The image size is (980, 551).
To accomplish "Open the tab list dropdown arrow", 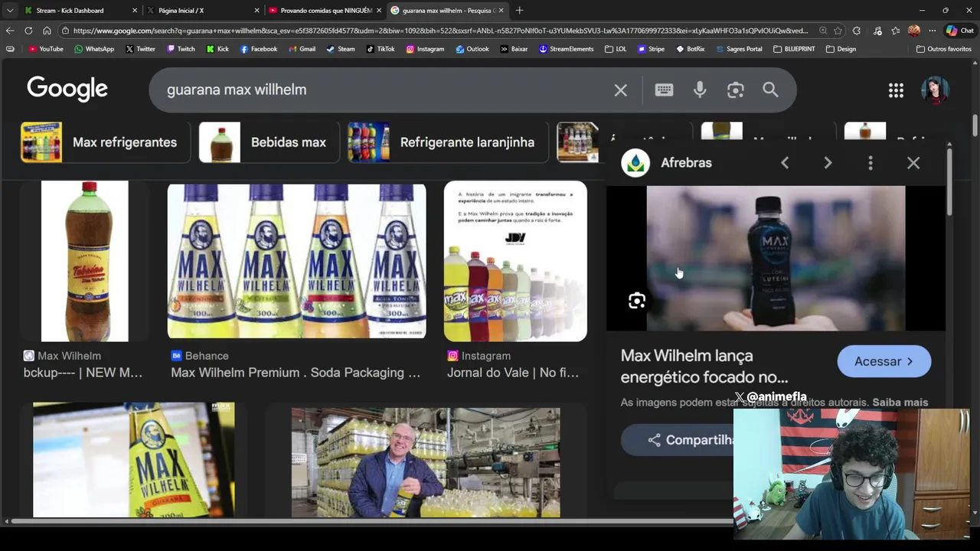I will (10, 11).
